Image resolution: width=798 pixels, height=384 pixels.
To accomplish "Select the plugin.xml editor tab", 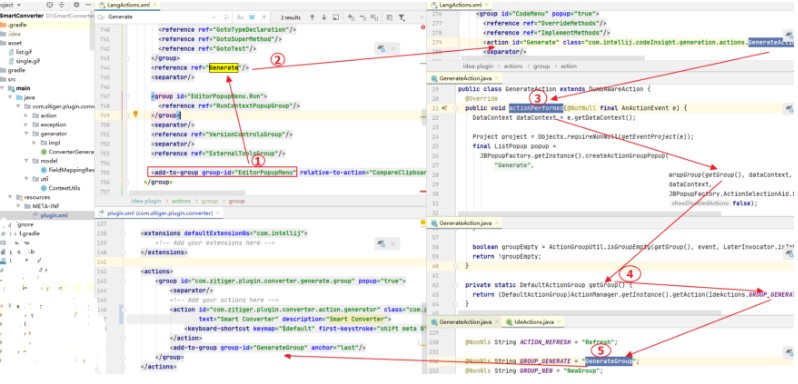I will coord(158,213).
